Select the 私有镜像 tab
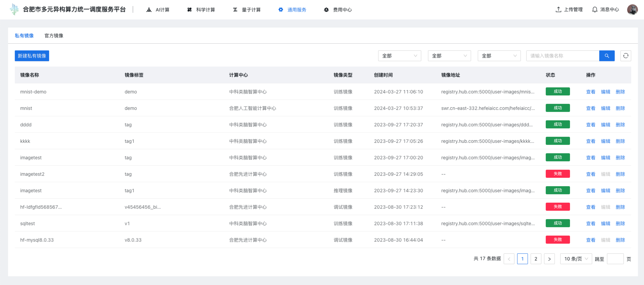The width and height of the screenshot is (644, 285). coord(24,36)
